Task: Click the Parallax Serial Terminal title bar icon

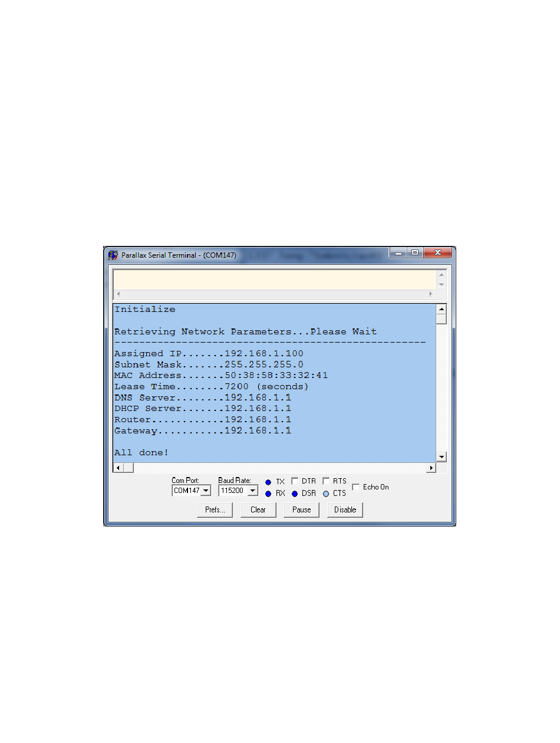Action: click(x=113, y=255)
